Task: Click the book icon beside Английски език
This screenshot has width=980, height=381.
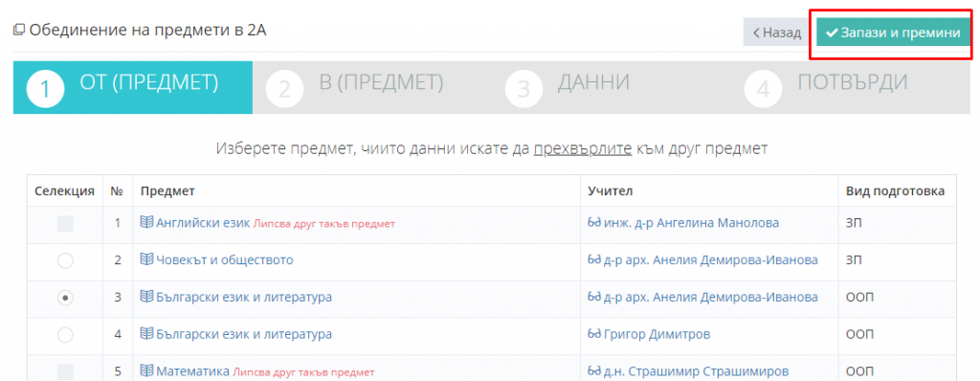Action: point(146,223)
